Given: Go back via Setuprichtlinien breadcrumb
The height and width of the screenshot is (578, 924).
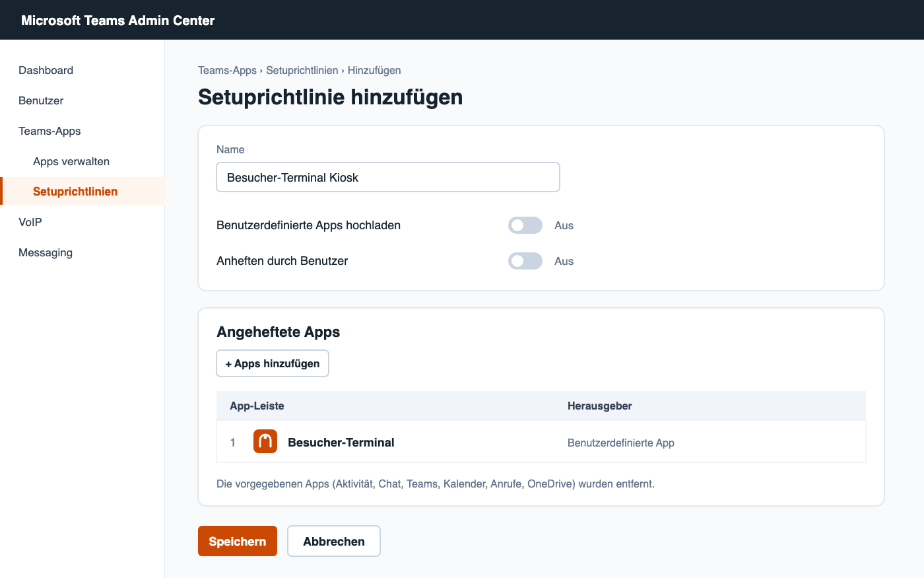Looking at the screenshot, I should 302,70.
